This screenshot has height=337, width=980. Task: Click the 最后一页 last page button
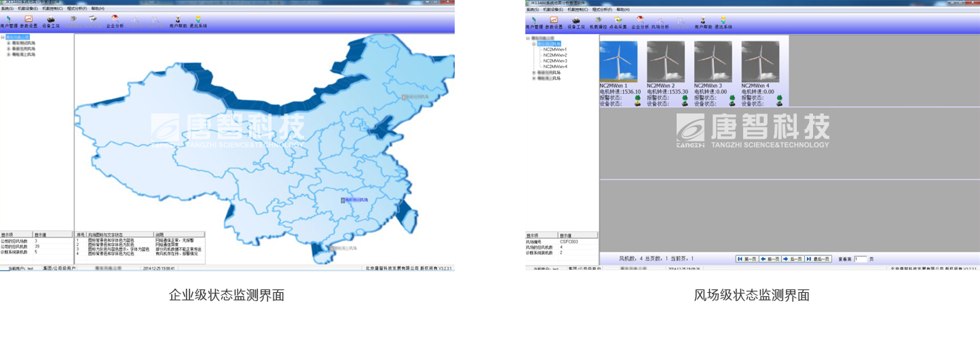(818, 259)
